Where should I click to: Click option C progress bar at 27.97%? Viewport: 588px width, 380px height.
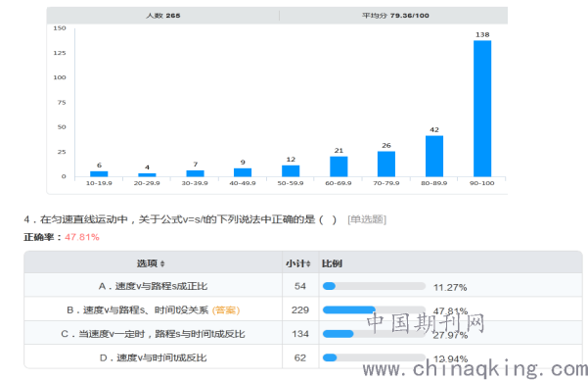point(374,334)
